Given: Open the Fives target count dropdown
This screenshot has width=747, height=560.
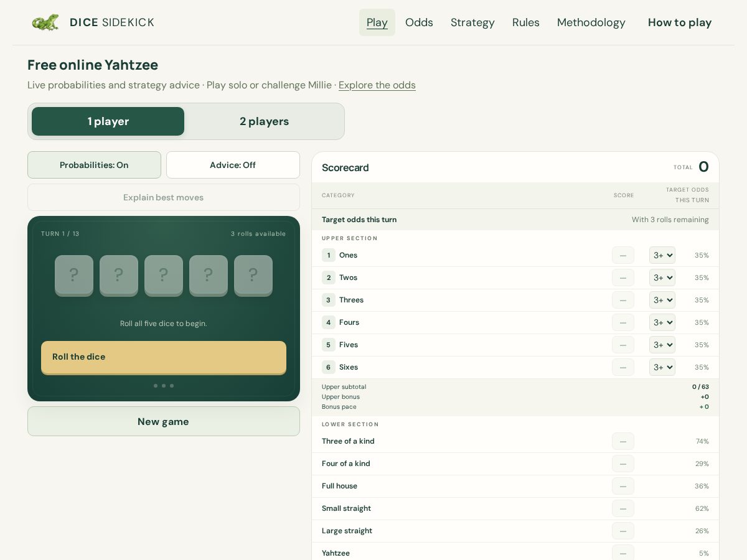Looking at the screenshot, I should (662, 345).
